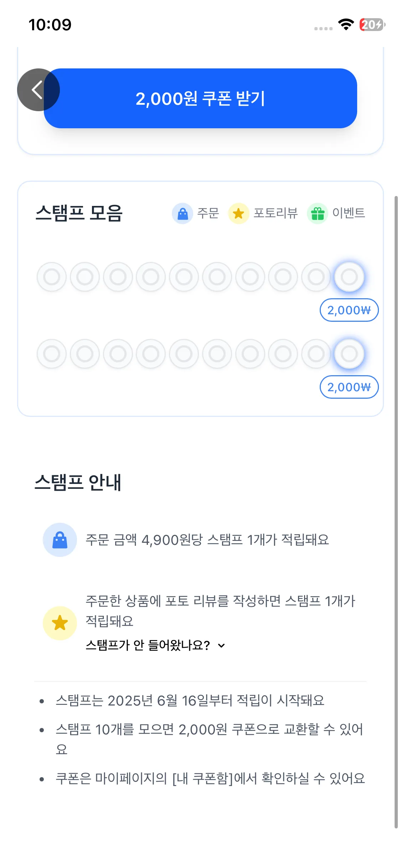Tap the large star icon in 스탬프 안내

(60, 623)
